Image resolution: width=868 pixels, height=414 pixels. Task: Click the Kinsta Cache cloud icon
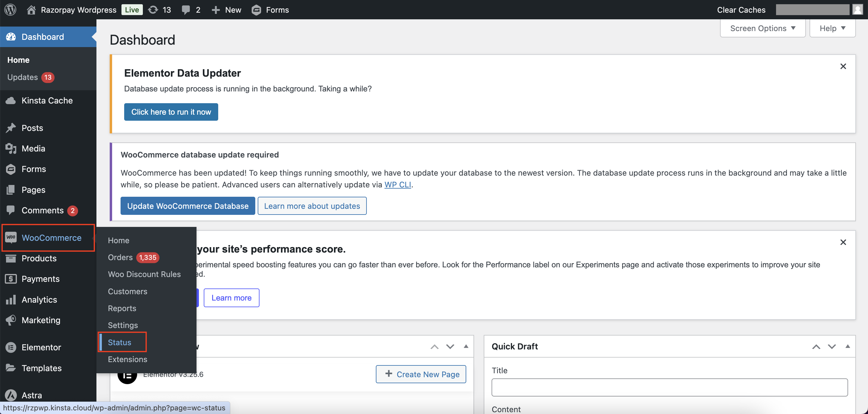coord(11,100)
